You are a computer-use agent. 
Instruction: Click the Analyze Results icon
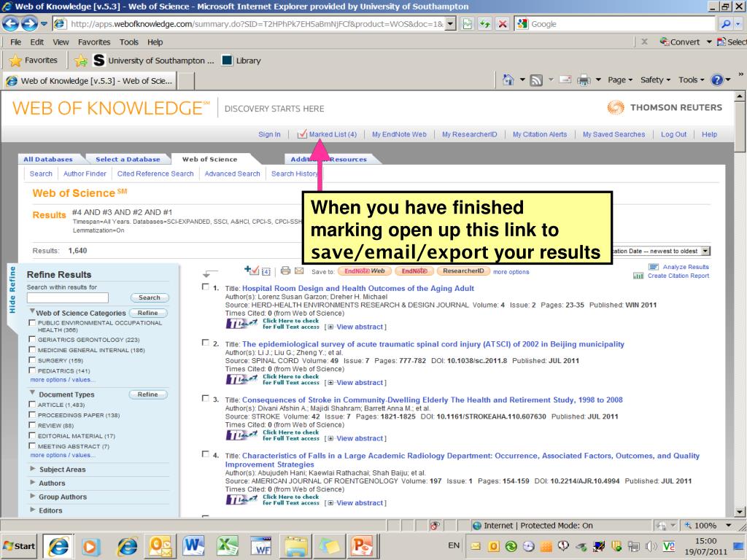click(x=654, y=267)
